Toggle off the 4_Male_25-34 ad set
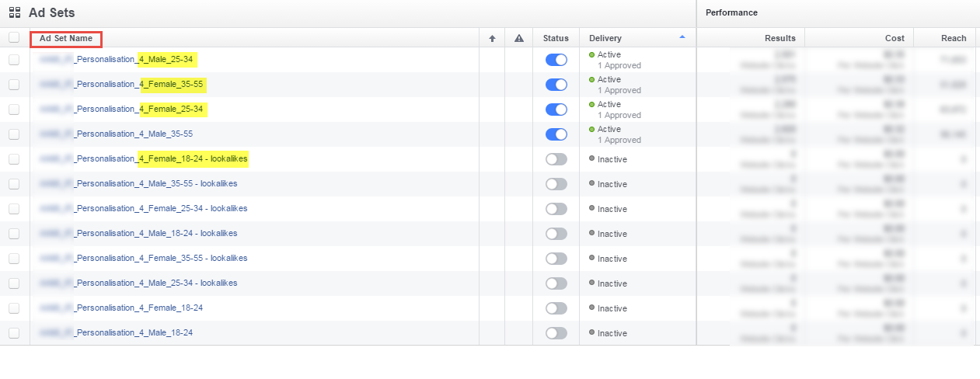Viewport: 980px width, 379px height. [x=556, y=60]
